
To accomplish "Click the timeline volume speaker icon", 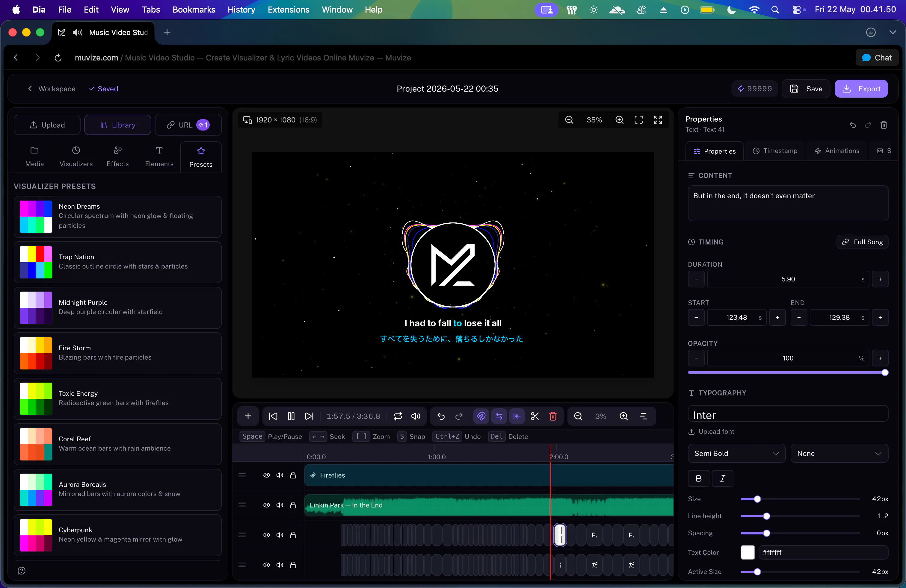I will click(x=416, y=416).
